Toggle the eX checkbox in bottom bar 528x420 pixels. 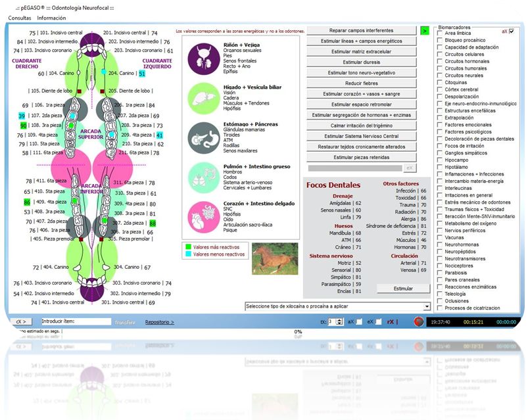click(379, 321)
